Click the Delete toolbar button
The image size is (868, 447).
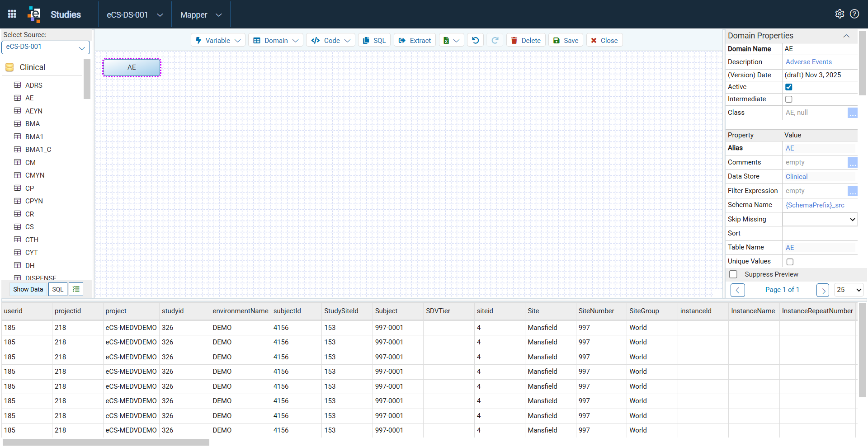click(x=526, y=40)
